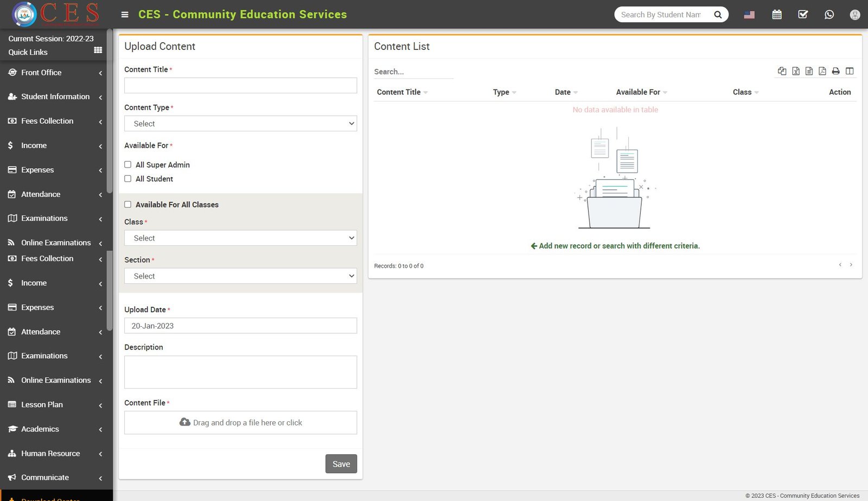
Task: Click the Student Information sidebar icon
Action: 12,97
